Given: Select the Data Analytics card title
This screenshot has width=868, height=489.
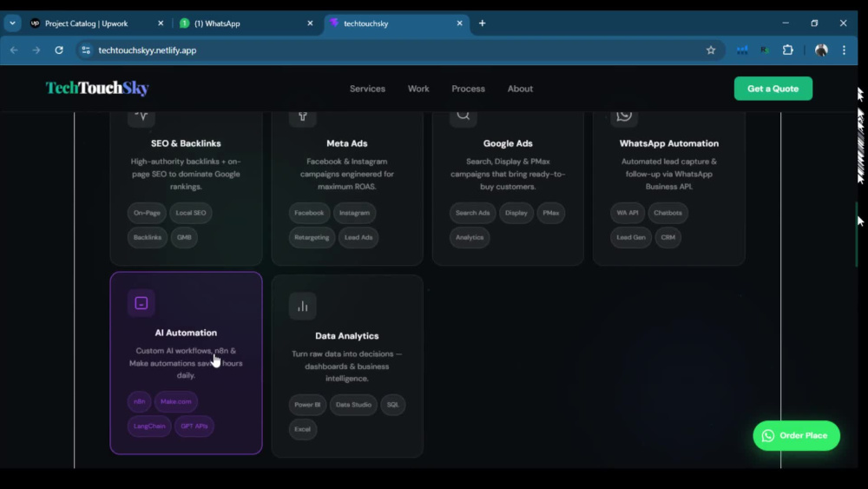Looking at the screenshot, I should coord(347,336).
